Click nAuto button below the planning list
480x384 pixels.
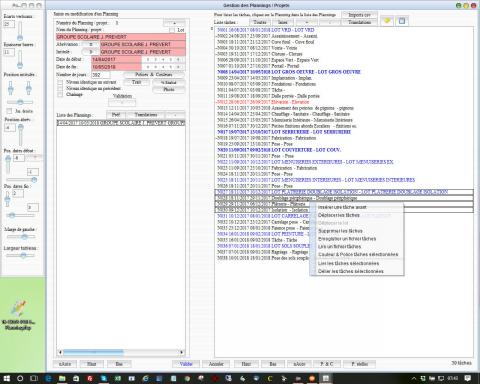point(65,364)
